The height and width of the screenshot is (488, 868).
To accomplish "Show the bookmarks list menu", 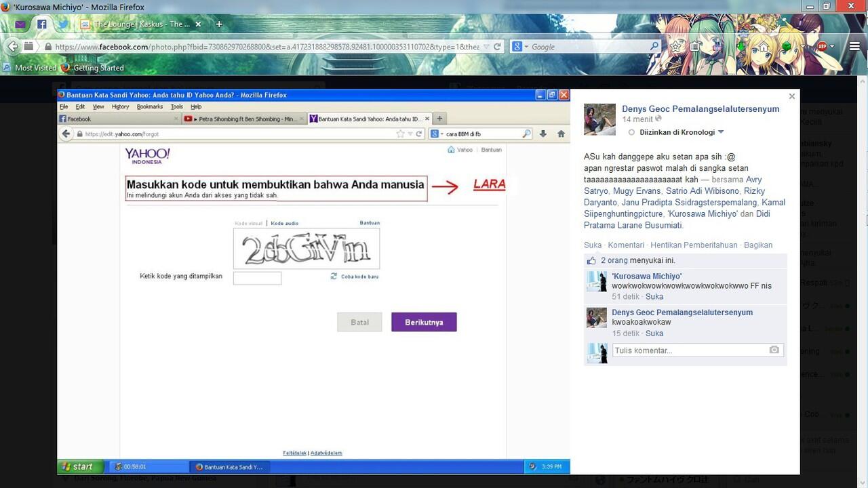I will [695, 47].
